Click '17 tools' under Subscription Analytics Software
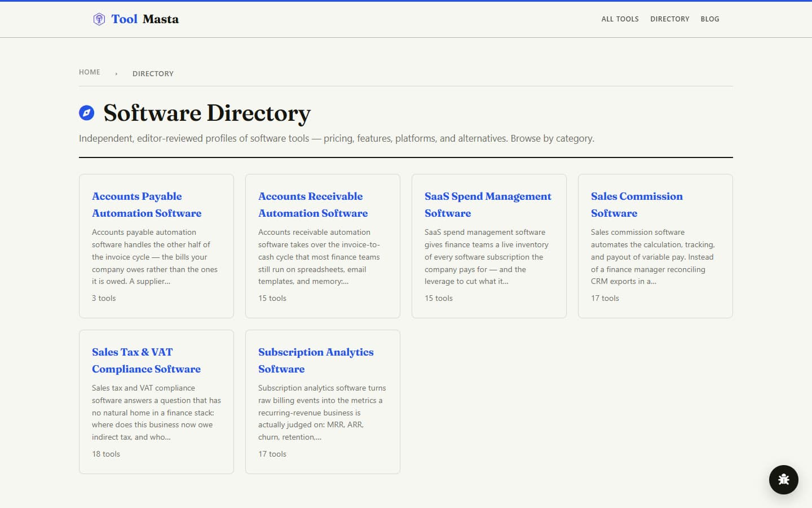Viewport: 812px width, 508px height. (272, 454)
